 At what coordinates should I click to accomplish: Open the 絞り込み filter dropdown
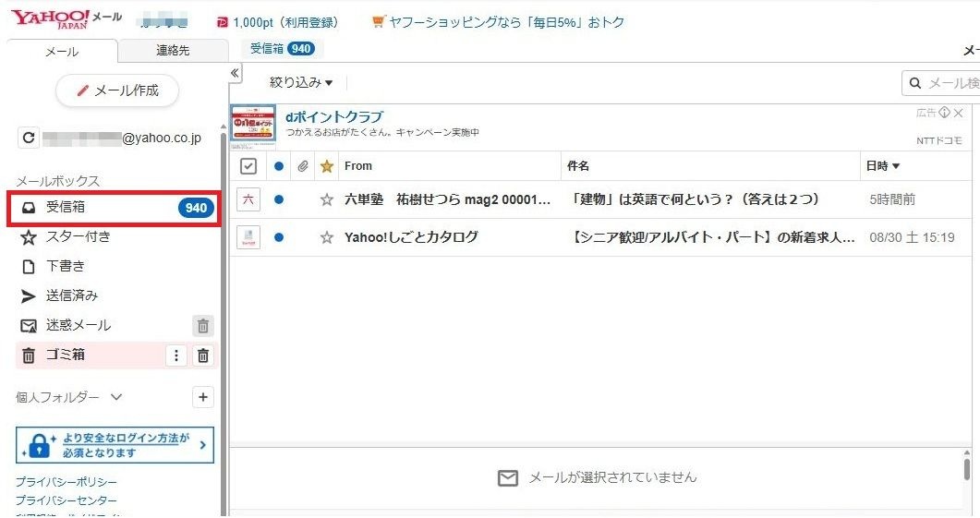tap(301, 83)
